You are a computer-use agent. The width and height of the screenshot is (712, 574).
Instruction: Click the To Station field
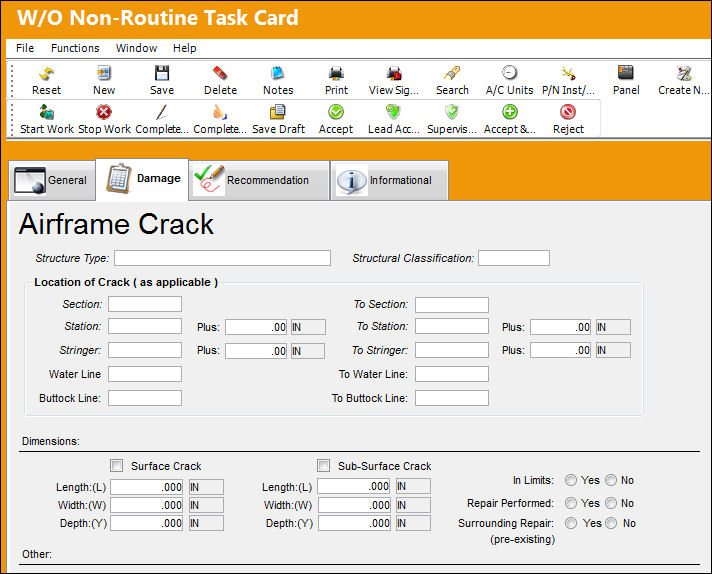pyautogui.click(x=452, y=326)
